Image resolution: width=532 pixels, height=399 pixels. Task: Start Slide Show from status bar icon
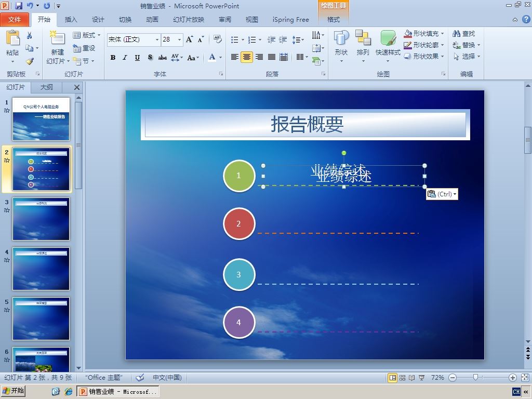click(x=422, y=378)
